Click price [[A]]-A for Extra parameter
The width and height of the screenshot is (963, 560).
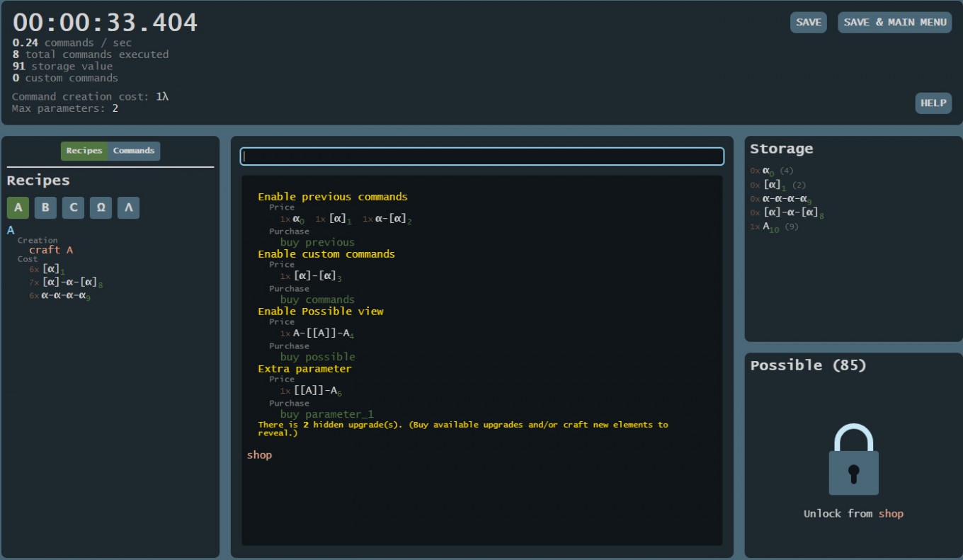(312, 390)
